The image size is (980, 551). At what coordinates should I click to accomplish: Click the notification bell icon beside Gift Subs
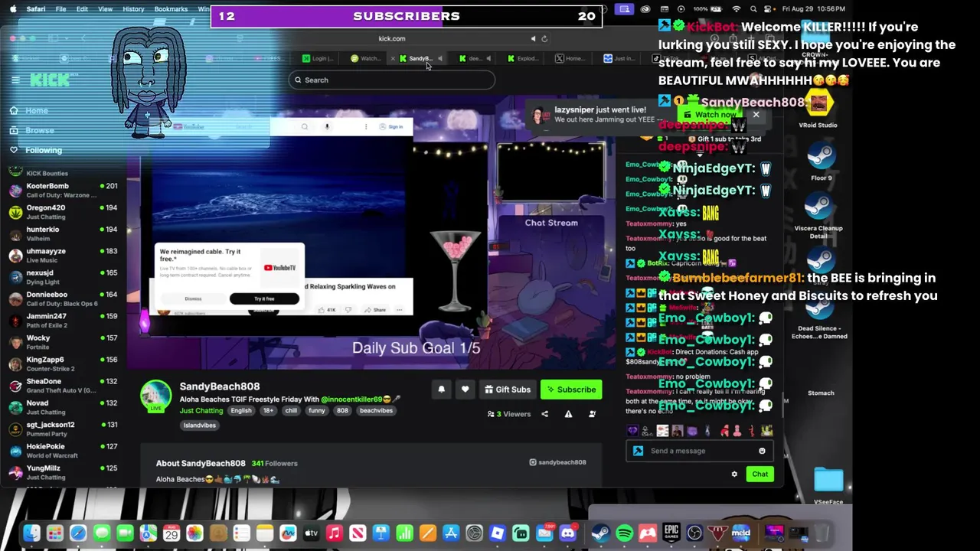point(441,390)
